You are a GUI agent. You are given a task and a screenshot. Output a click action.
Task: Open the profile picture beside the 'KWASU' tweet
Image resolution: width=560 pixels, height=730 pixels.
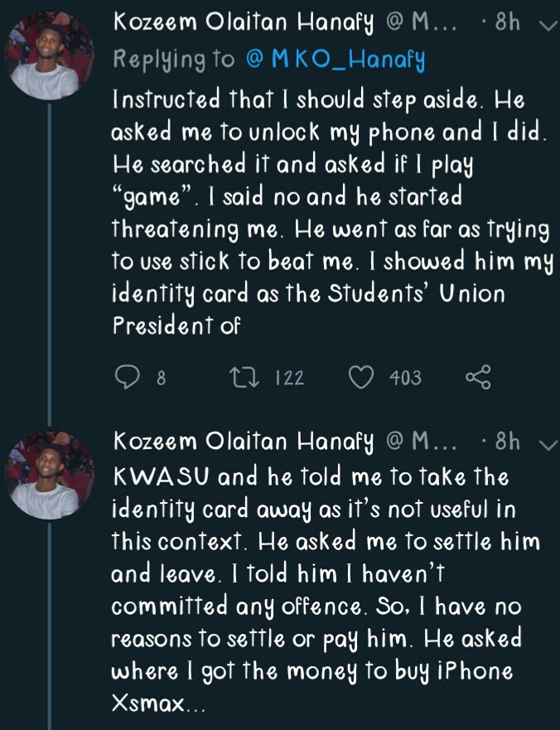coord(49,476)
